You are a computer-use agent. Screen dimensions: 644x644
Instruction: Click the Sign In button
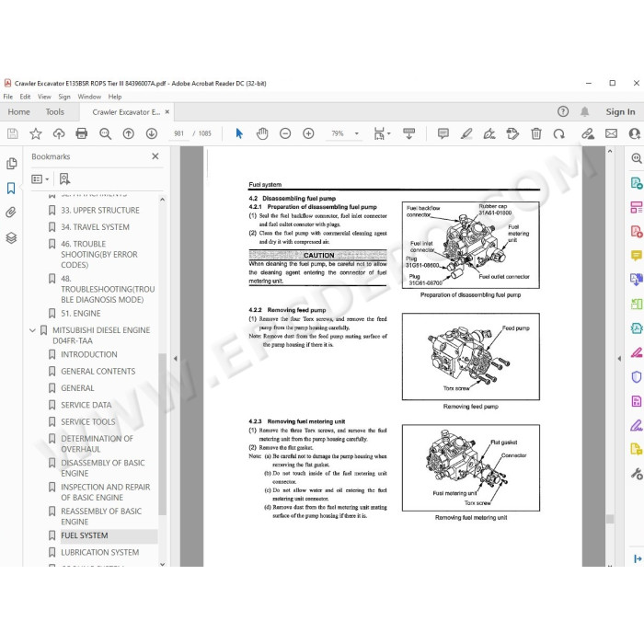click(x=620, y=111)
